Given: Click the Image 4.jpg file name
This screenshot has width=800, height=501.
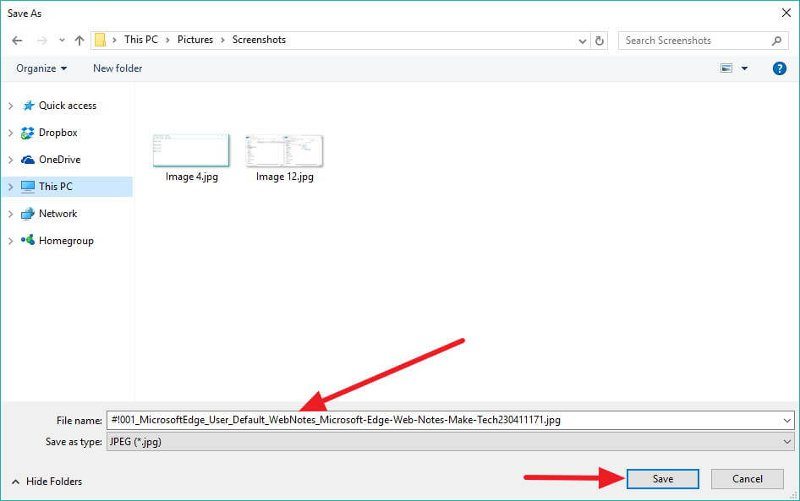Looking at the screenshot, I should (x=191, y=177).
